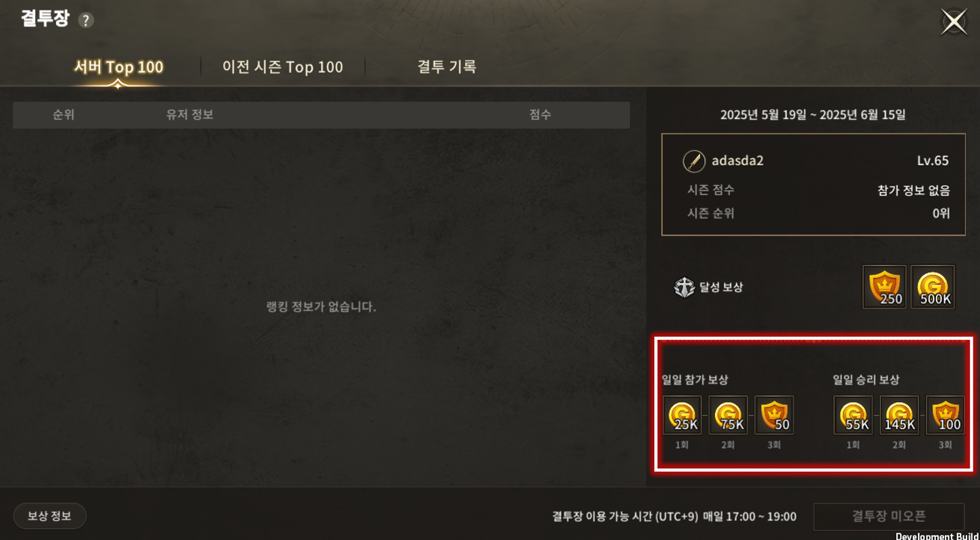Image resolution: width=980 pixels, height=540 pixels.
Task: Open the 이전 시즌 Top 100 tab
Action: 283,67
